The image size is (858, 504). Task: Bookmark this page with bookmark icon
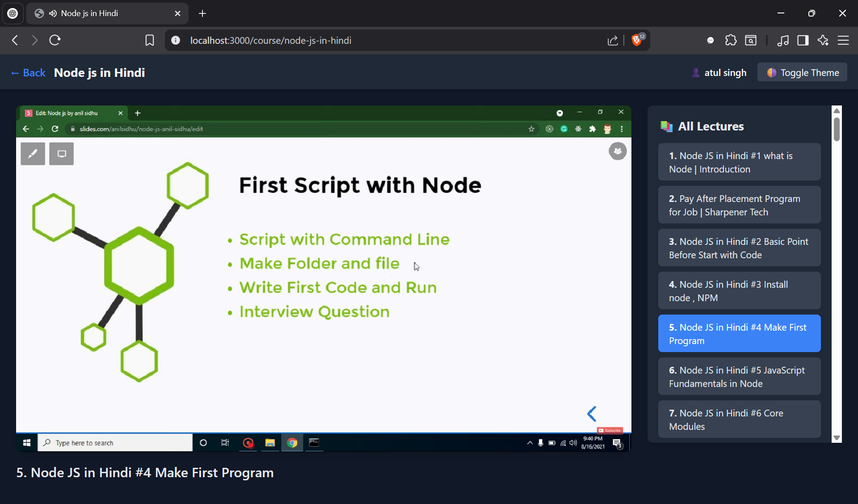[x=150, y=41]
